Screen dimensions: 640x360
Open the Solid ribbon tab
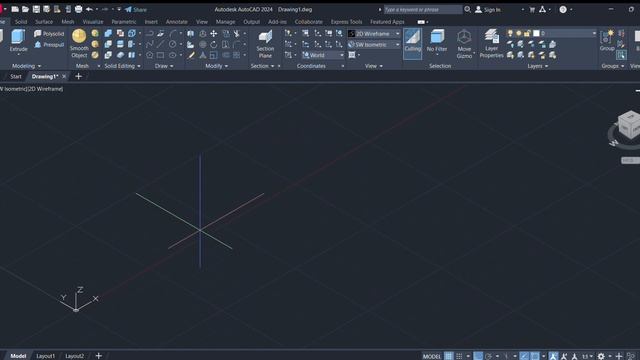coord(21,22)
